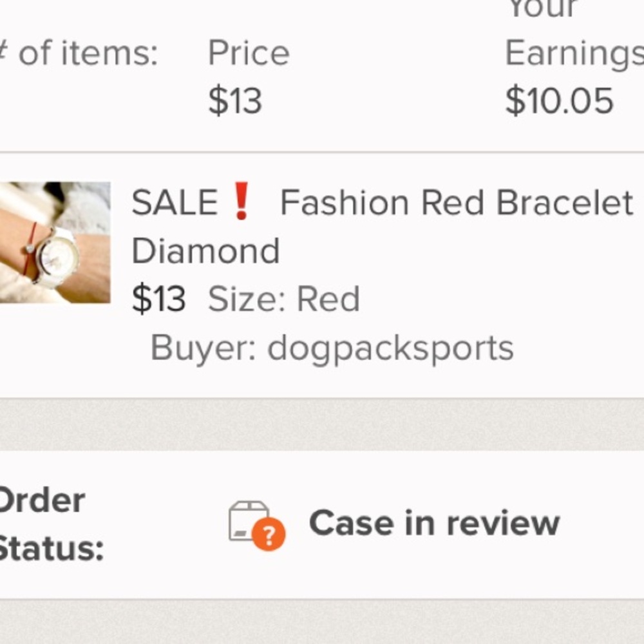Click the red exclamation mark in the listing title

[241, 202]
